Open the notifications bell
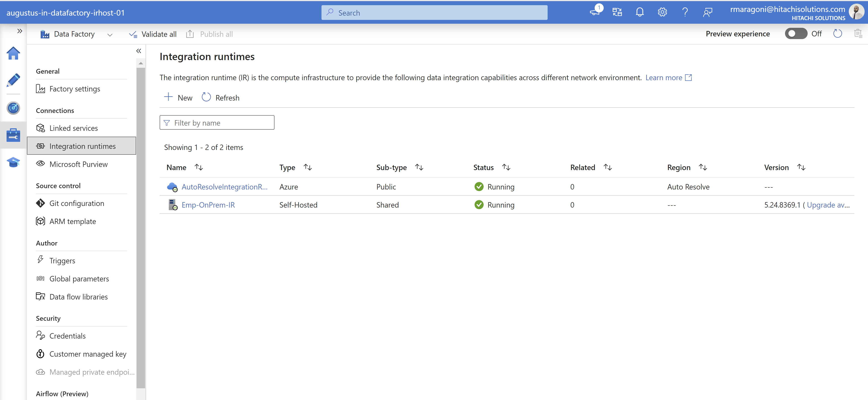This screenshot has width=868, height=400. 640,12
